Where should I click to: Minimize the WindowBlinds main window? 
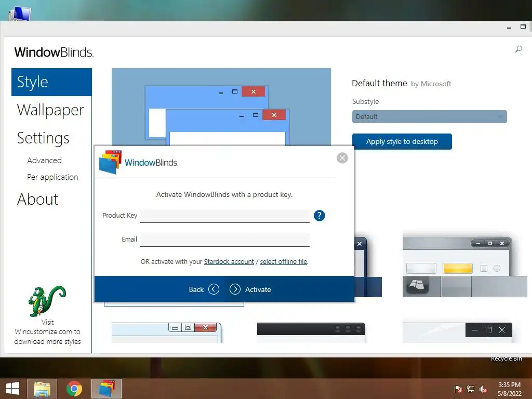coord(509,27)
